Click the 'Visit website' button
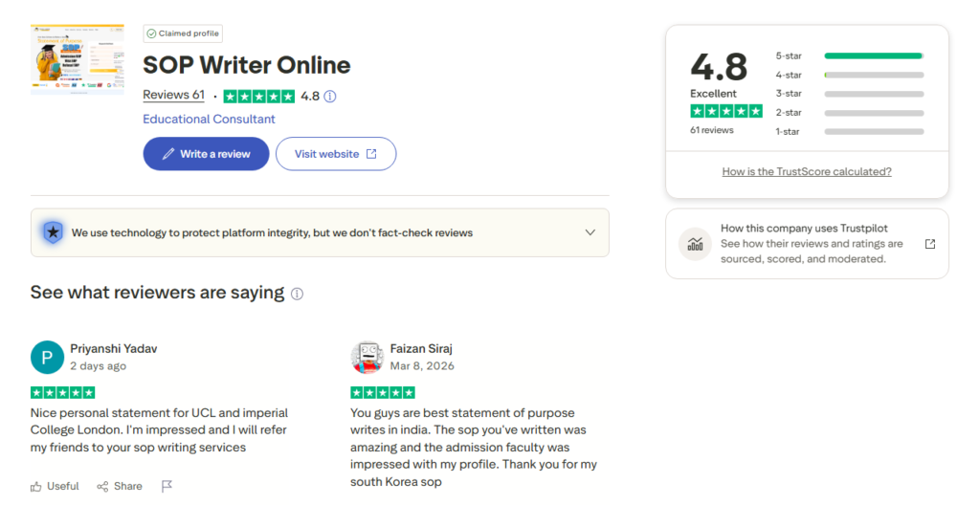The image size is (980, 505). 335,154
